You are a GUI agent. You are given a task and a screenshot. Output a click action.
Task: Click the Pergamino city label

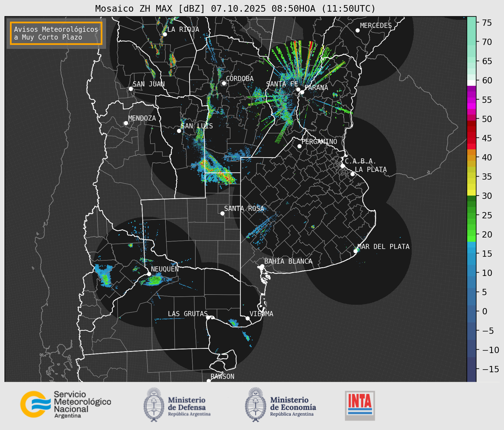click(319, 141)
